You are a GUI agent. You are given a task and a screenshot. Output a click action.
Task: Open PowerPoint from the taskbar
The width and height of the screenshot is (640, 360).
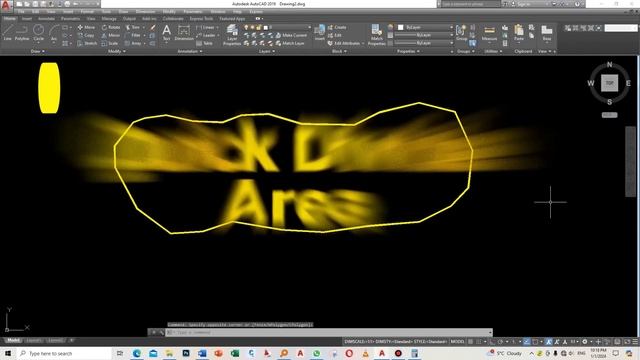click(218, 353)
